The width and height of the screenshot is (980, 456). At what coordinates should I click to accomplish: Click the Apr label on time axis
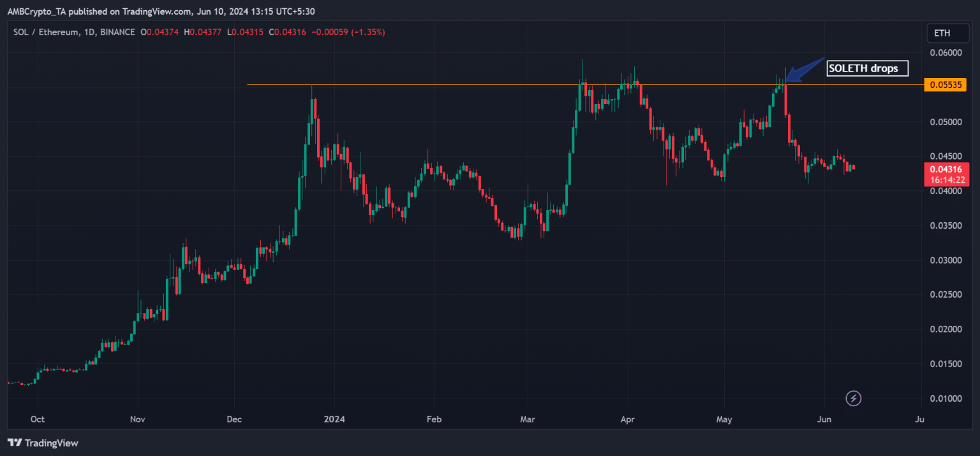pos(628,419)
